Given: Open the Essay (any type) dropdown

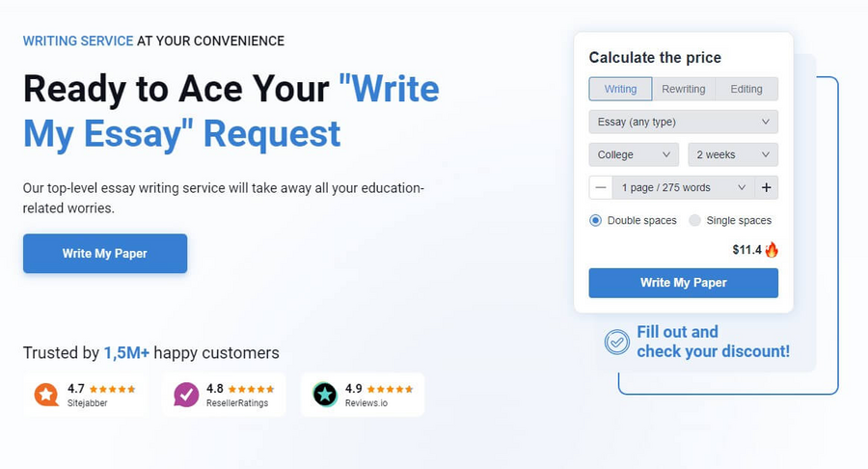Looking at the screenshot, I should pyautogui.click(x=683, y=122).
